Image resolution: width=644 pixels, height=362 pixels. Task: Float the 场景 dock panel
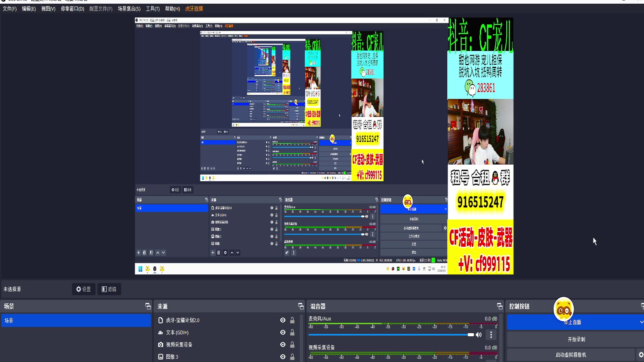pyautogui.click(x=148, y=306)
